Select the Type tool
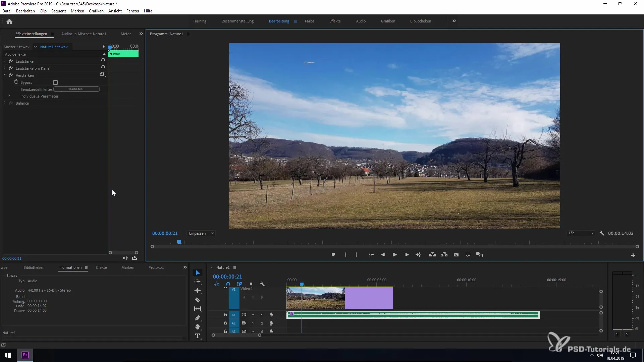Viewport: 644px width, 362px height. coord(198,336)
